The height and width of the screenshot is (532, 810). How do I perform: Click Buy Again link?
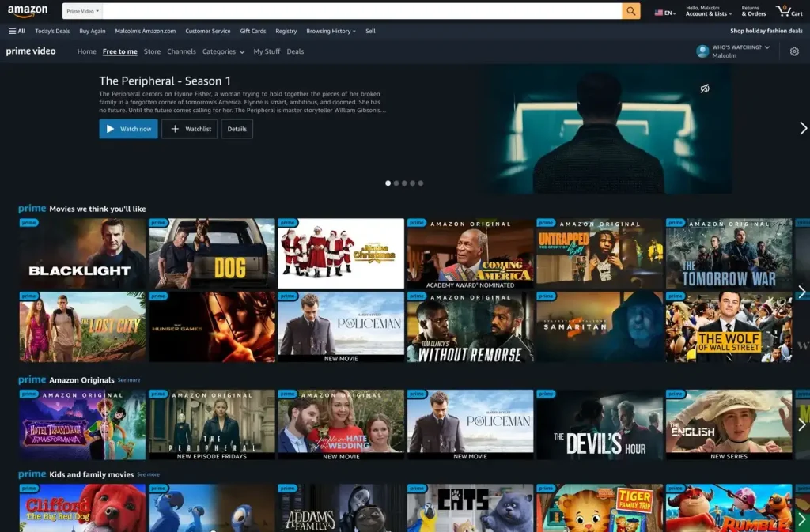coord(93,31)
